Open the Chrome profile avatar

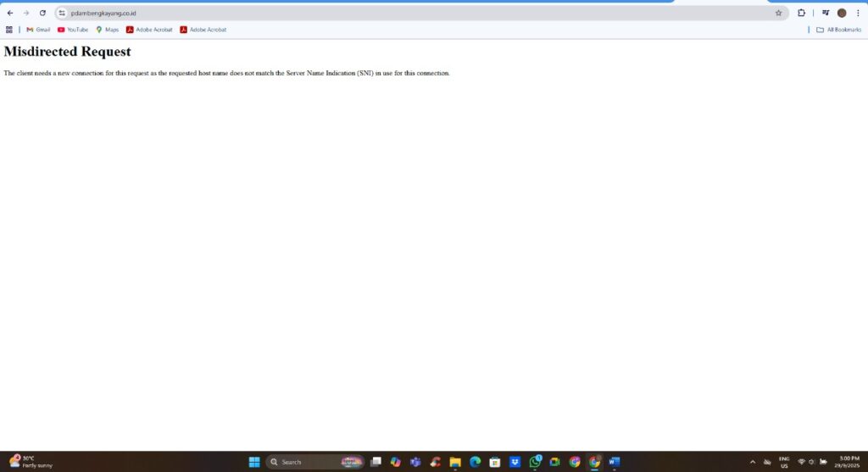click(x=842, y=13)
